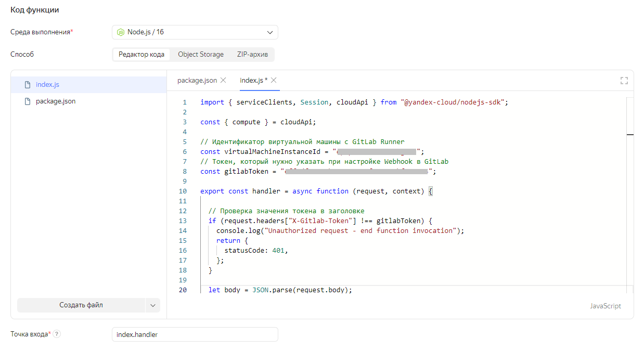644x351 pixels.
Task: Close the index.js editor tab
Action: pos(274,80)
